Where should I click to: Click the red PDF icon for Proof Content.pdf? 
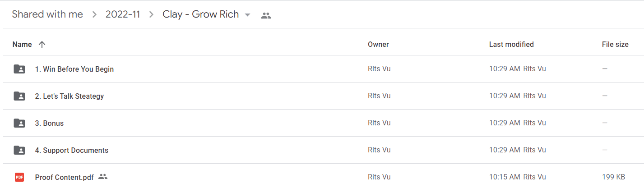click(x=19, y=177)
